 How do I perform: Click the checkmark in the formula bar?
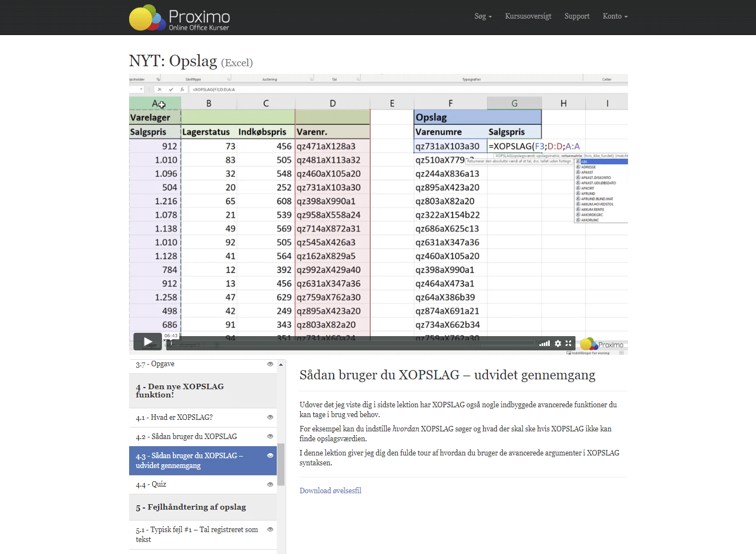171,89
